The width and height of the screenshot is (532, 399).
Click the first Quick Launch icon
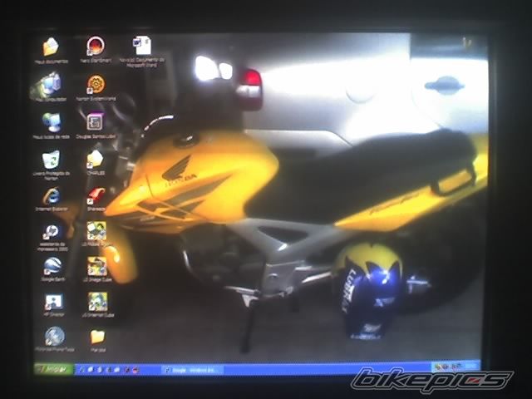point(81,369)
